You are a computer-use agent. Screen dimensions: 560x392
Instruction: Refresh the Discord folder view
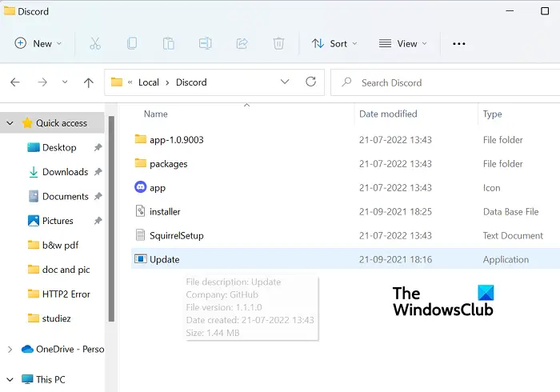(310, 82)
